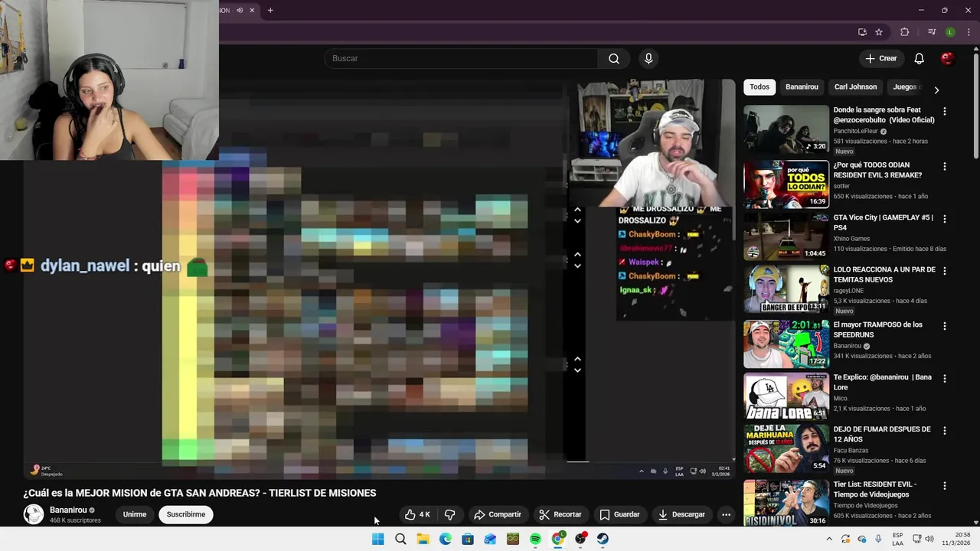This screenshot has height=551, width=980.
Task: Open Te Explico Bana Lore thumbnail
Action: tap(786, 396)
